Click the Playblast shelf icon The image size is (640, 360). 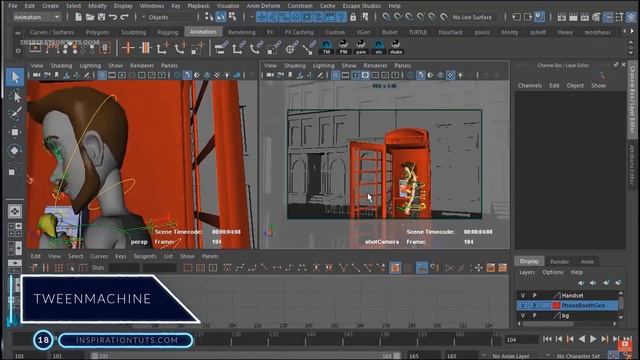pyautogui.click(x=36, y=48)
